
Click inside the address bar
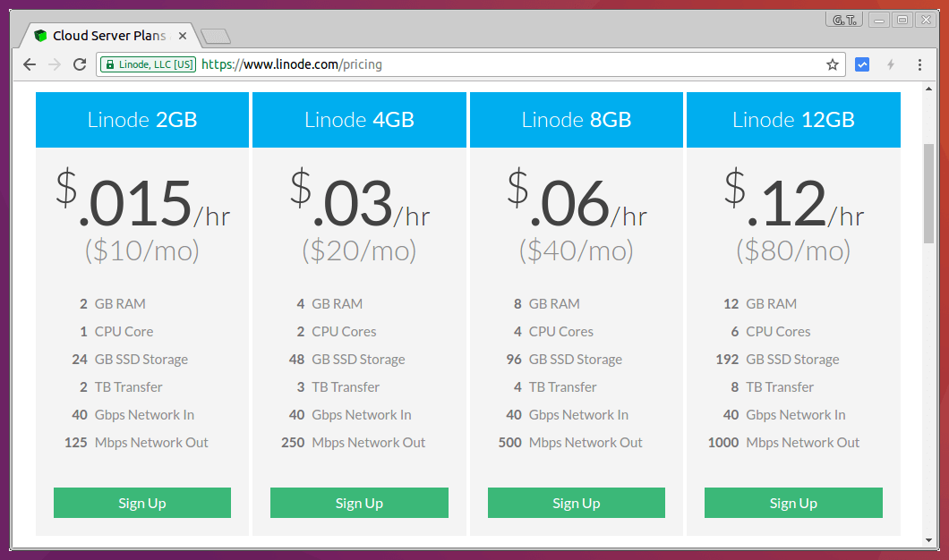[x=448, y=64]
